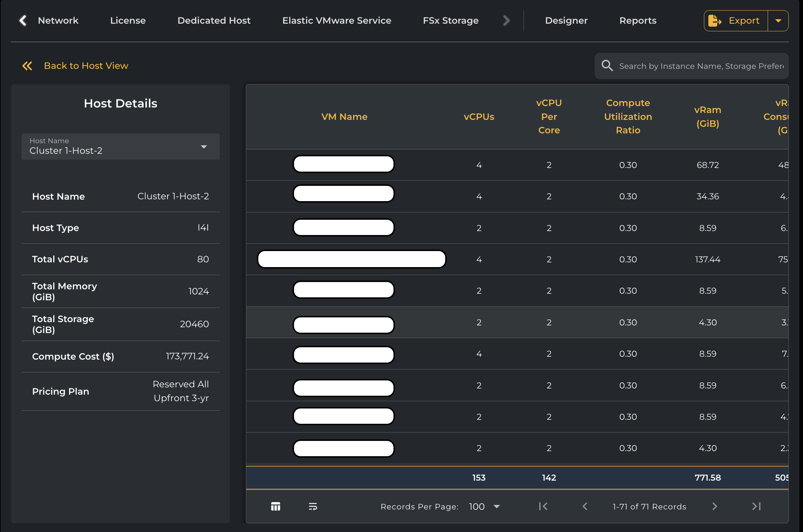
Task: Go to the previous records page
Action: tap(585, 506)
